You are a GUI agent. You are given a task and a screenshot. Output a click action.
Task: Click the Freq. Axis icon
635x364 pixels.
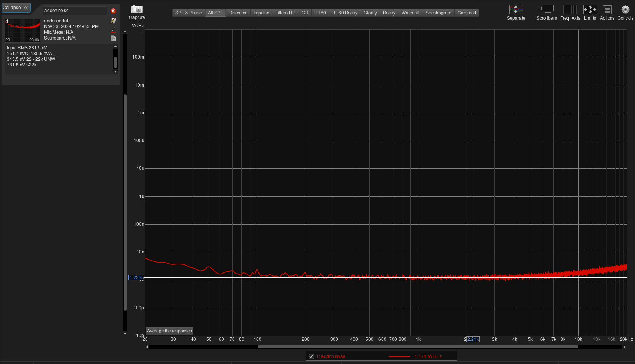(570, 9)
